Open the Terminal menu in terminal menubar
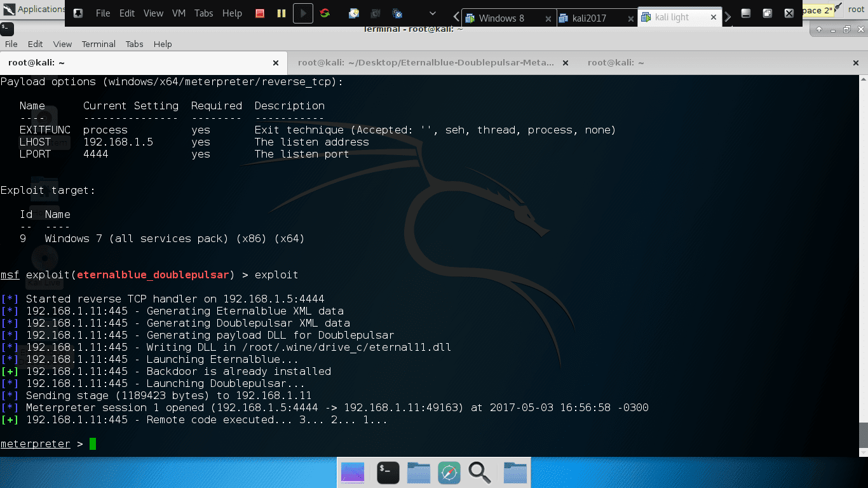This screenshot has width=868, height=488. pyautogui.click(x=98, y=44)
